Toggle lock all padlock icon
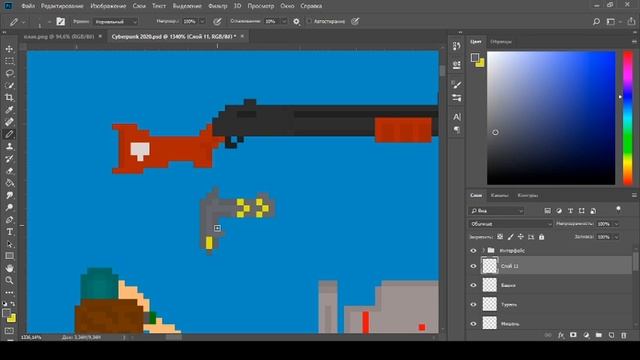This screenshot has width=640, height=360. (x=542, y=237)
